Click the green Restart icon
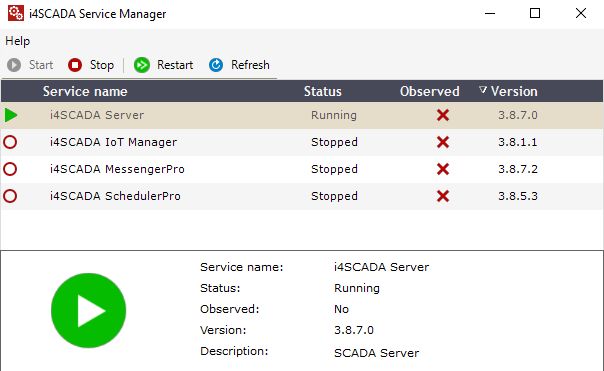 pyautogui.click(x=142, y=65)
